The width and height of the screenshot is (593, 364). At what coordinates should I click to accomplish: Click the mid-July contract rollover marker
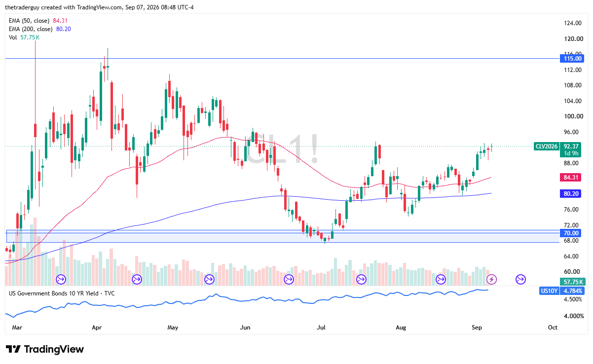click(361, 280)
